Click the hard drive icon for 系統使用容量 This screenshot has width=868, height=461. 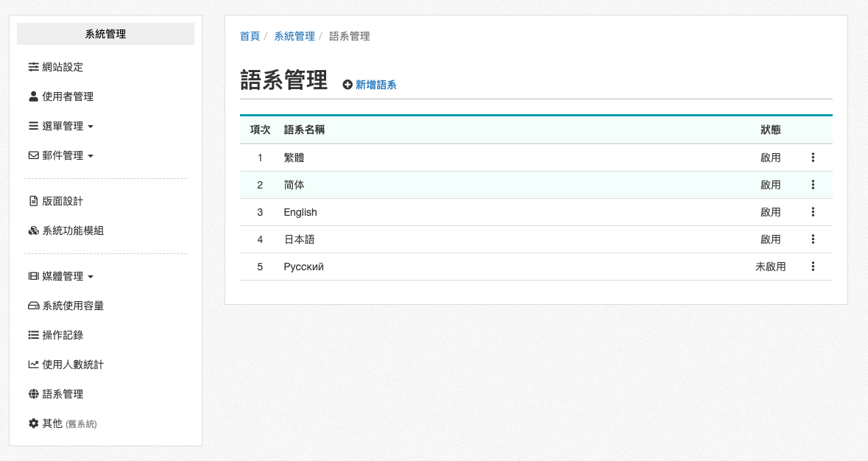point(33,306)
